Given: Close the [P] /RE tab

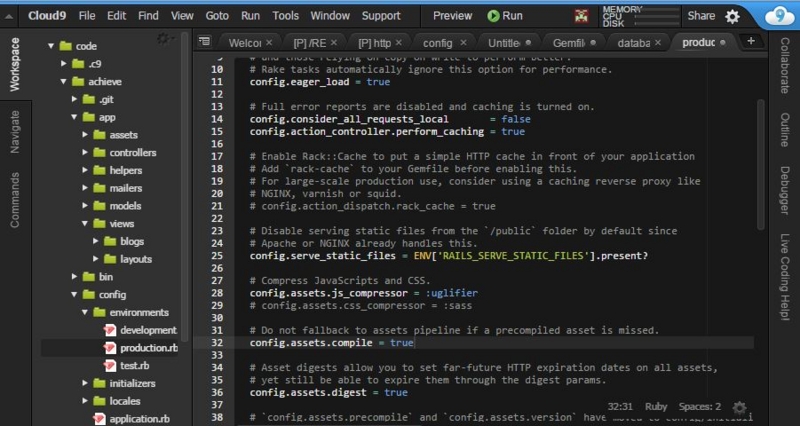Looking at the screenshot, I should tap(334, 43).
